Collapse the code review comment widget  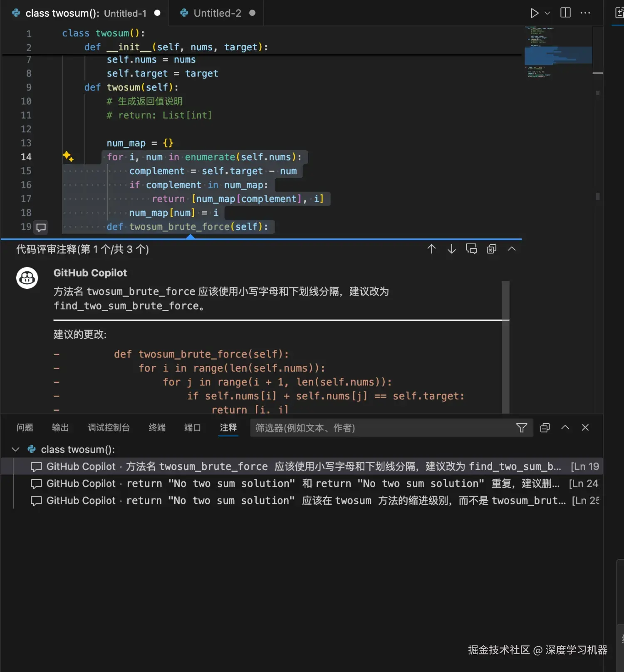pyautogui.click(x=512, y=249)
